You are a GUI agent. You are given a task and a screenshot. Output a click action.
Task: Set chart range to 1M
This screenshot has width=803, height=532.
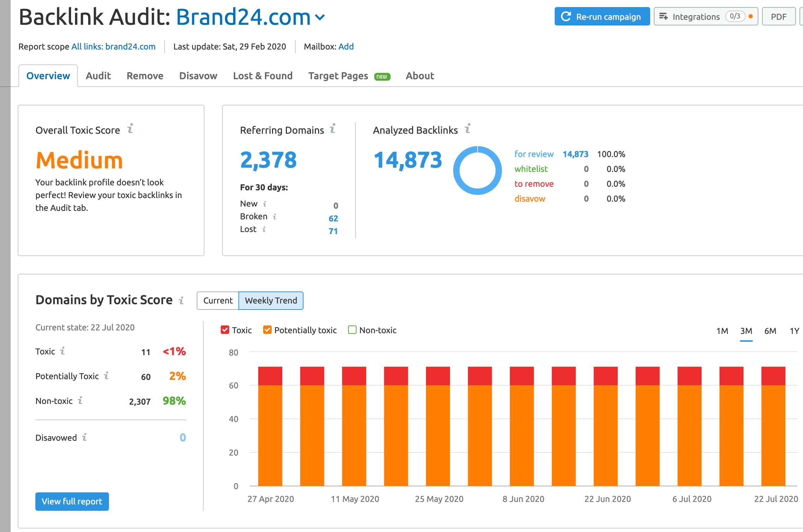click(722, 331)
